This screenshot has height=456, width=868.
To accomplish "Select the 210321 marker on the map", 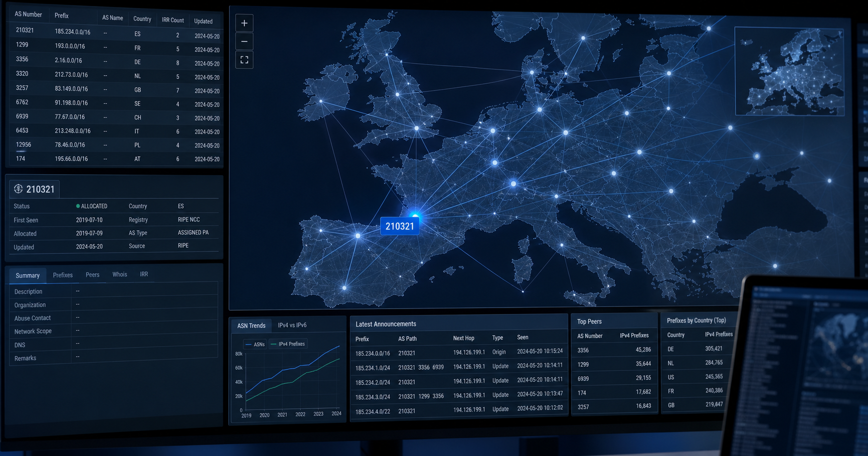I will [400, 226].
